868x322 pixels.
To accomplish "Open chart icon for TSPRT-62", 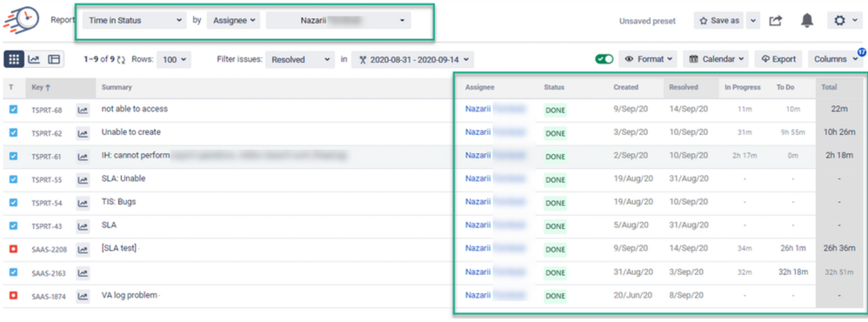I will coord(83,133).
